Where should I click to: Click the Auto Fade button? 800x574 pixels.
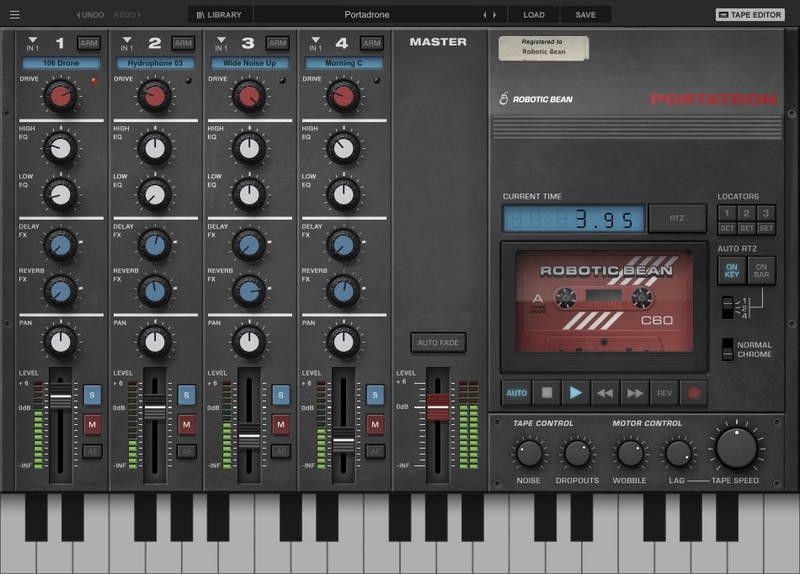[438, 342]
